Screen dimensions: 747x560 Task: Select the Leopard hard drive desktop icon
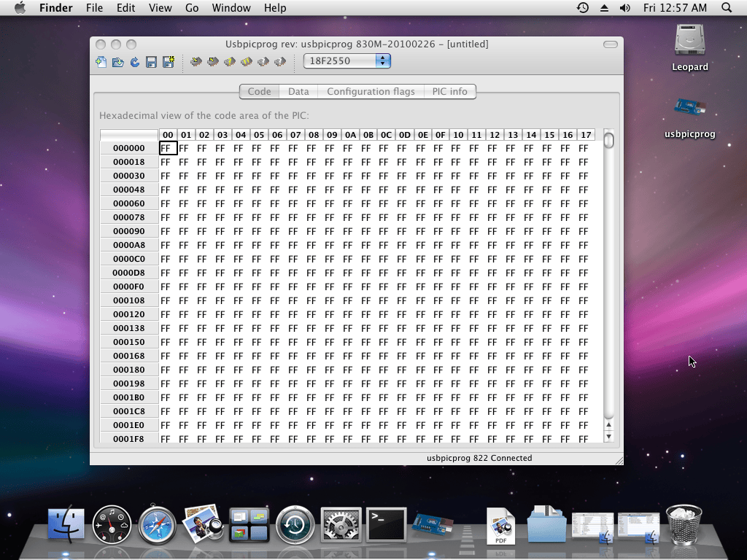[690, 47]
